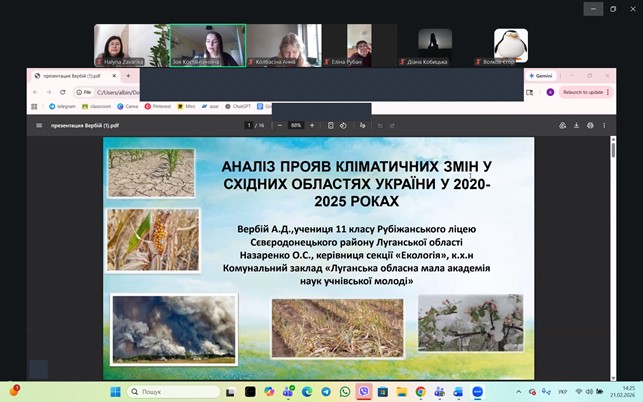Reload the Chrome page
Image resolution: width=643 pixels, height=402 pixels.
click(x=63, y=92)
